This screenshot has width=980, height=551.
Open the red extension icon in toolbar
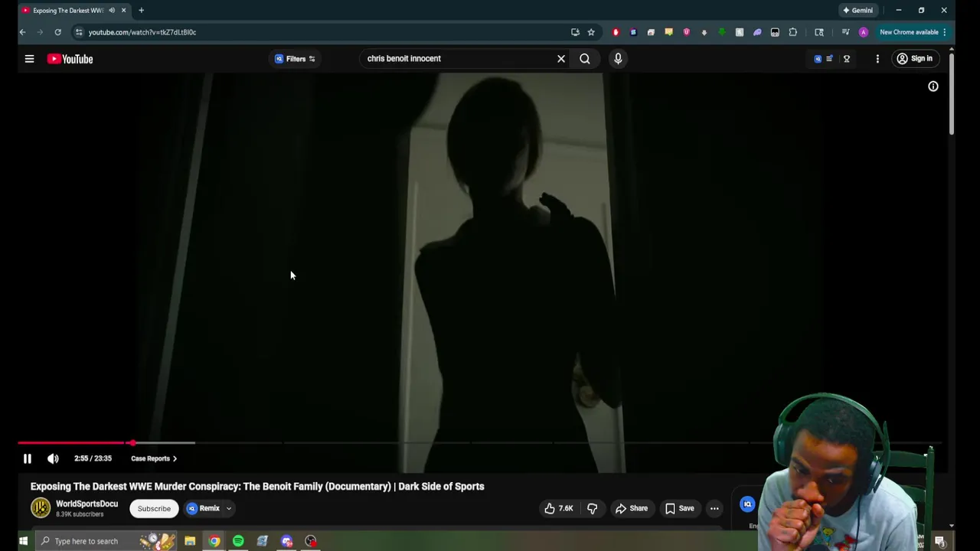point(616,32)
